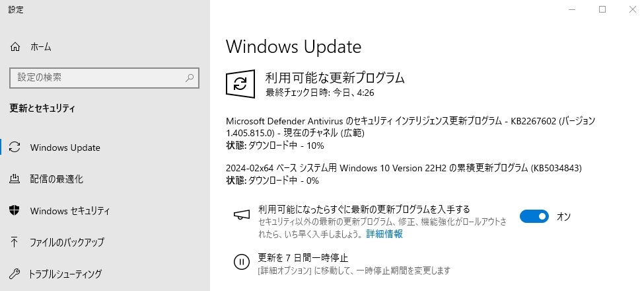Click the Windows Update sync arrows sidebar icon
Image resolution: width=644 pixels, height=291 pixels.
click(16, 147)
